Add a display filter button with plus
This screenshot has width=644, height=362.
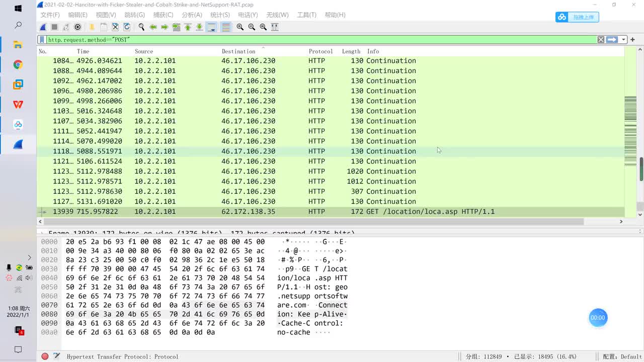click(x=633, y=40)
